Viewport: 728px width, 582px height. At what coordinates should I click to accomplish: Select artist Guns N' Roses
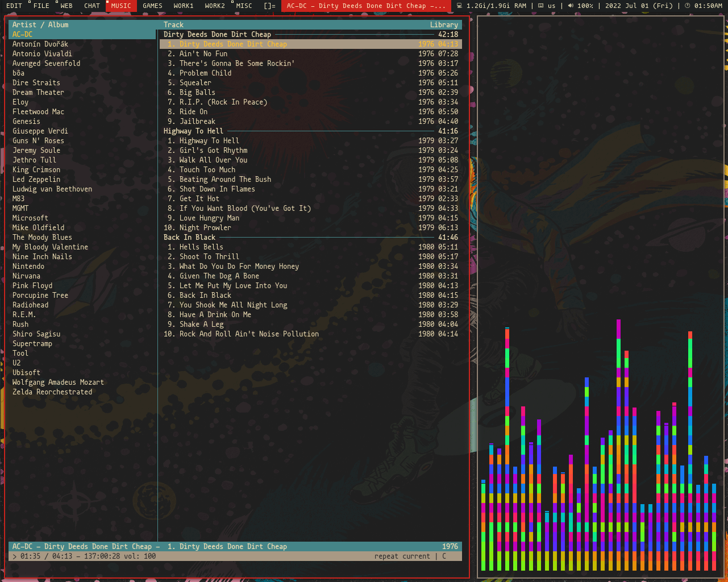point(82,141)
